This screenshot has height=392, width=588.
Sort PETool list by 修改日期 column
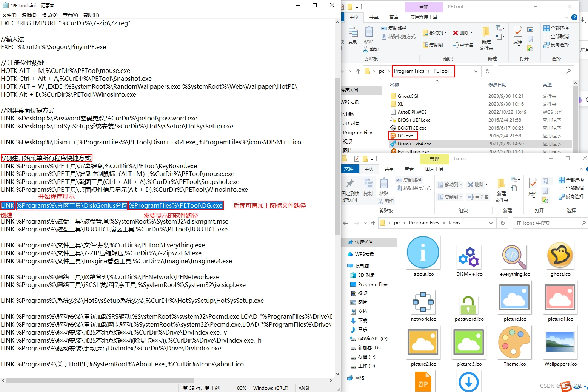497,85
